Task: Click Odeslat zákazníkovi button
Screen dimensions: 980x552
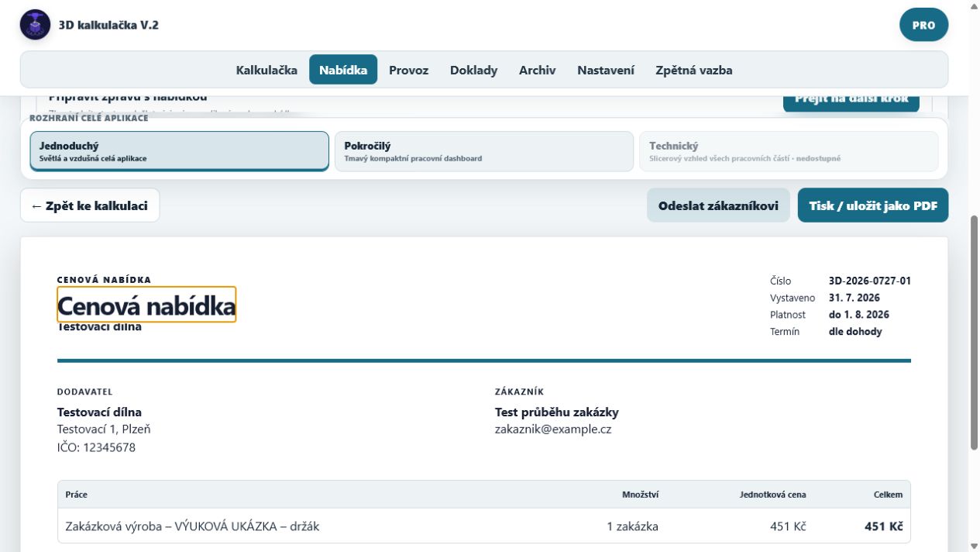Action: pos(718,205)
